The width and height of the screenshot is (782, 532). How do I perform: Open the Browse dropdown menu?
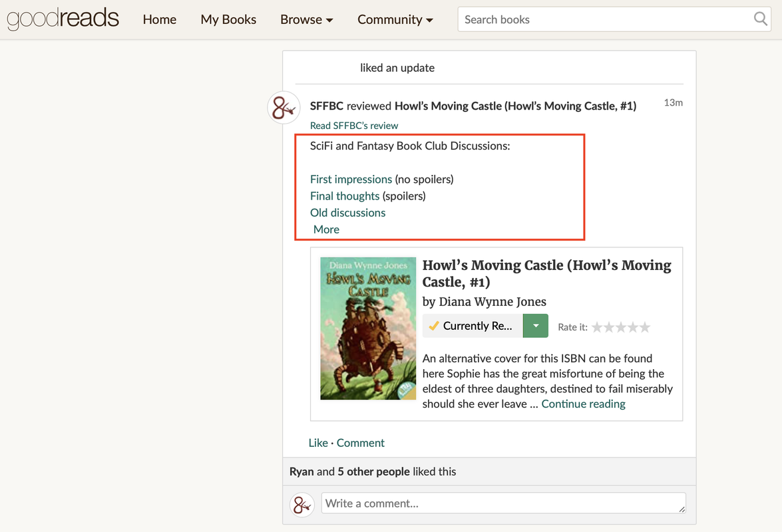tap(306, 19)
